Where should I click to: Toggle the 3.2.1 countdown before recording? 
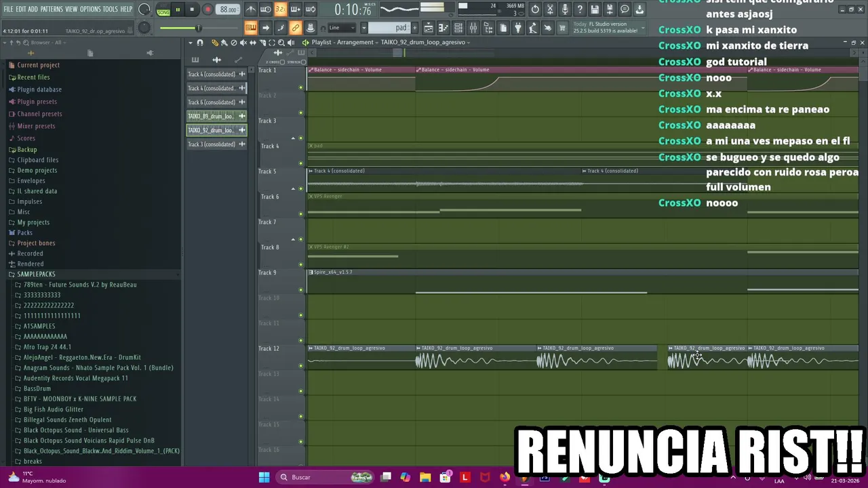pos(281,9)
